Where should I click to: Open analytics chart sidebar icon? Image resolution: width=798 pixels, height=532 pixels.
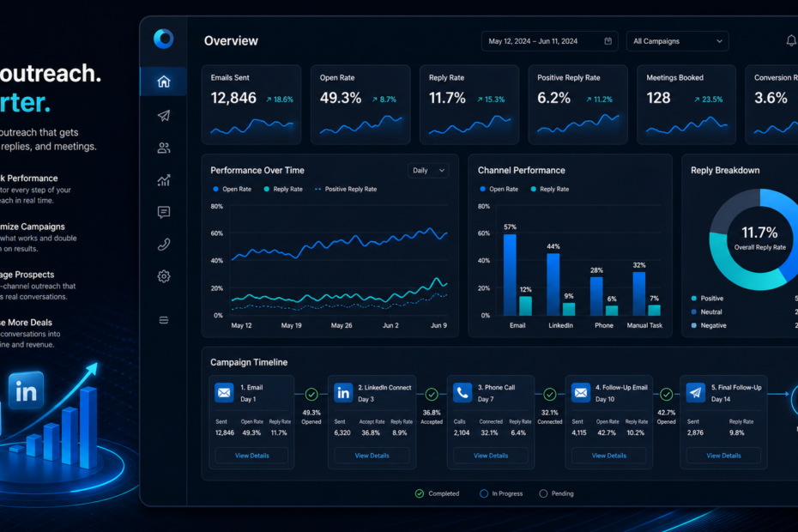point(163,180)
